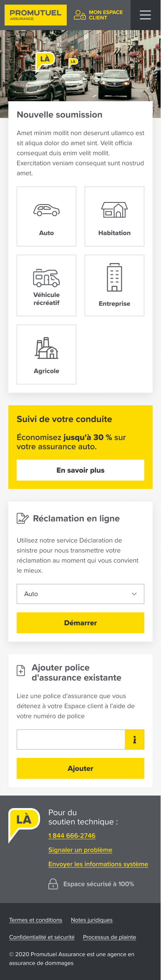The height and width of the screenshot is (980, 161).
Task: Call the 1 844 666-2746 link
Action: click(72, 836)
